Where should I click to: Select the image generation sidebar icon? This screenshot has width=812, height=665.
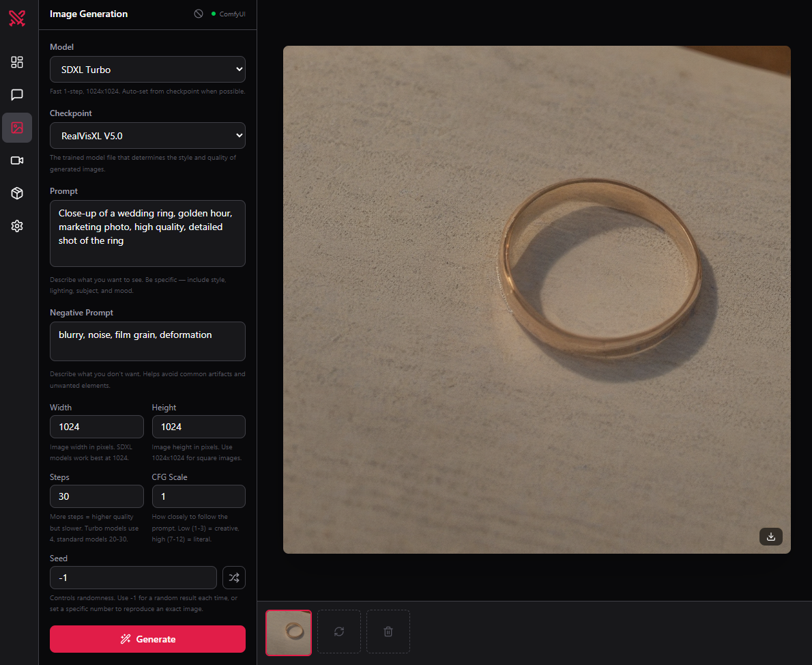(x=17, y=128)
